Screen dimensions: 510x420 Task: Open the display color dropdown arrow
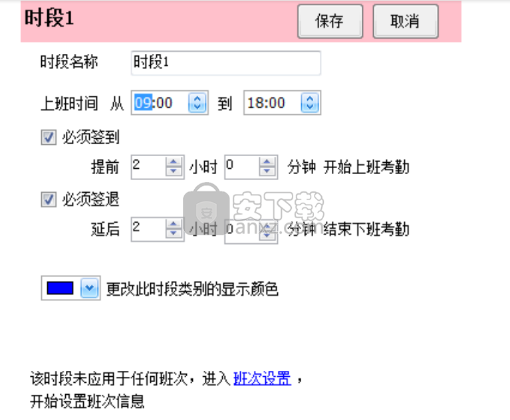[90, 288]
